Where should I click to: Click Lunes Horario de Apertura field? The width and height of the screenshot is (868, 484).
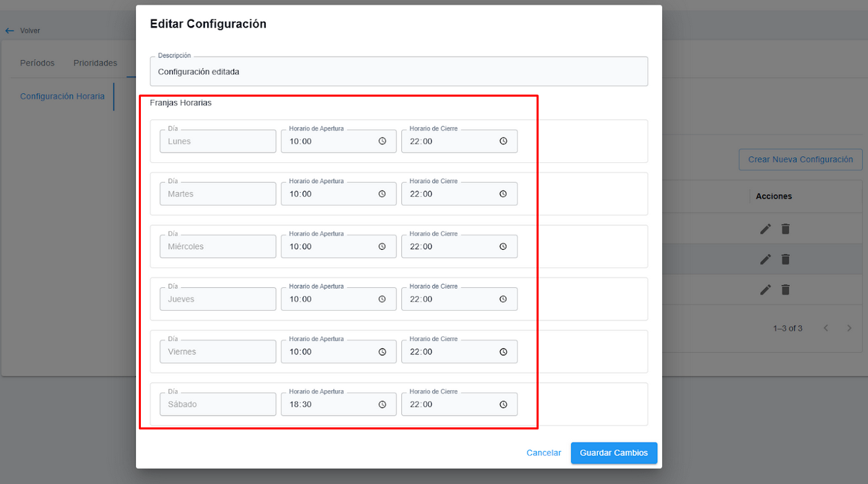(x=338, y=141)
